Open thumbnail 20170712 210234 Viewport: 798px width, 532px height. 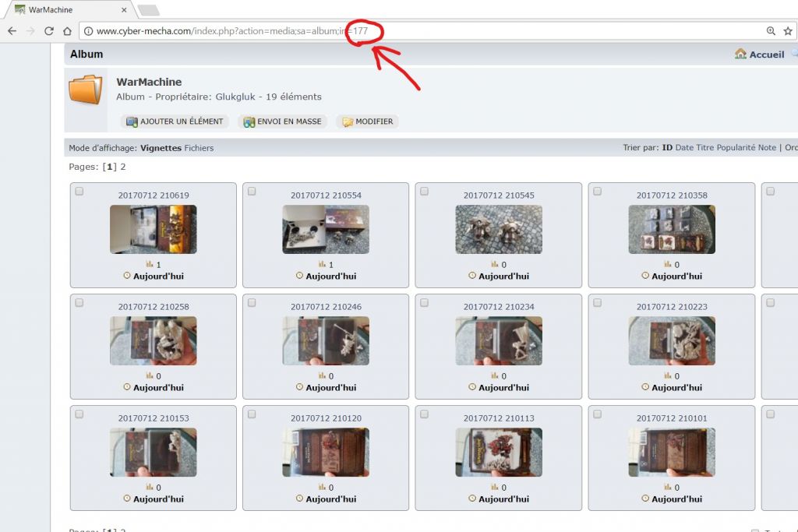(499, 340)
